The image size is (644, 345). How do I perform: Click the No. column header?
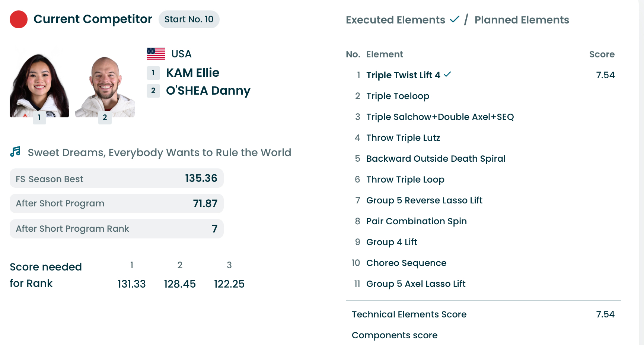click(x=353, y=54)
